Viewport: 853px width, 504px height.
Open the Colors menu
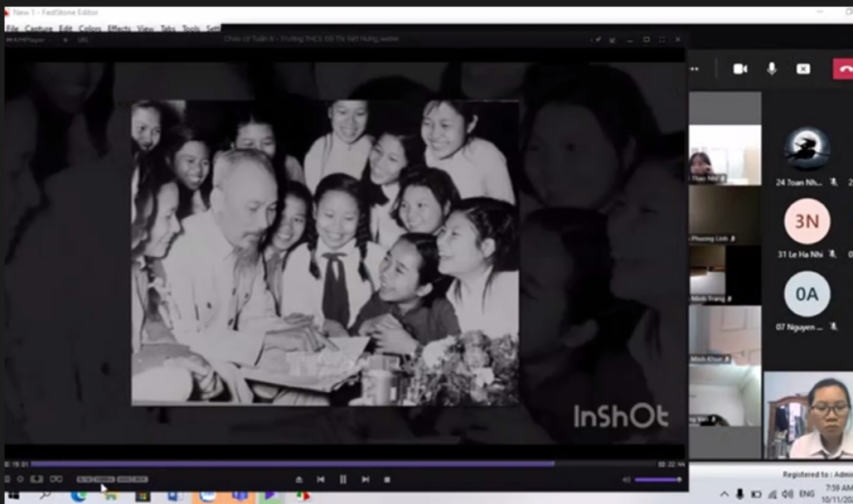click(90, 28)
